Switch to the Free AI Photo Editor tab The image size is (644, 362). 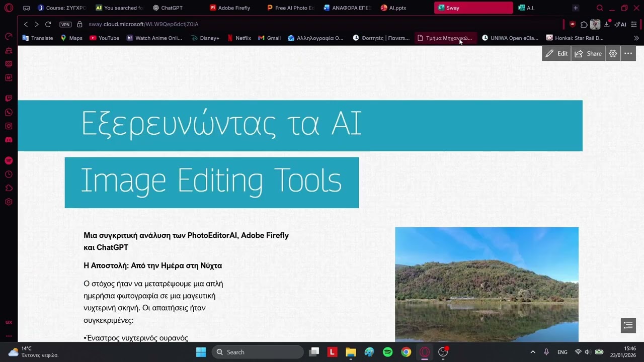coord(291,8)
